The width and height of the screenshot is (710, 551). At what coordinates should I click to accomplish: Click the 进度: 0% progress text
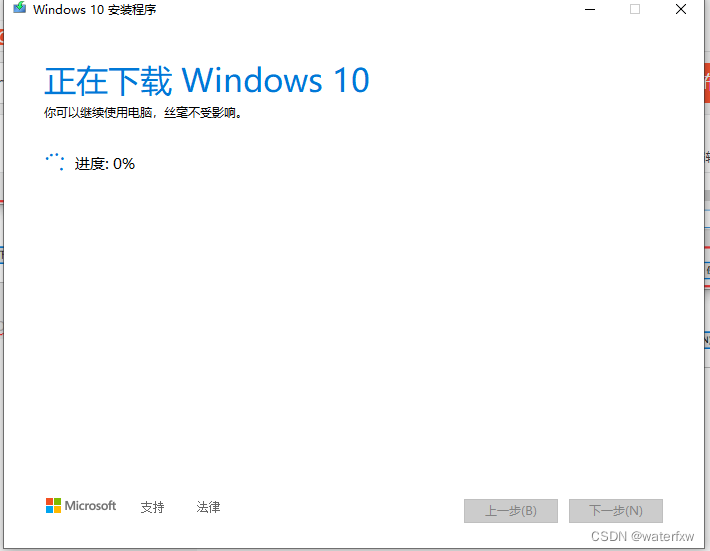(105, 163)
